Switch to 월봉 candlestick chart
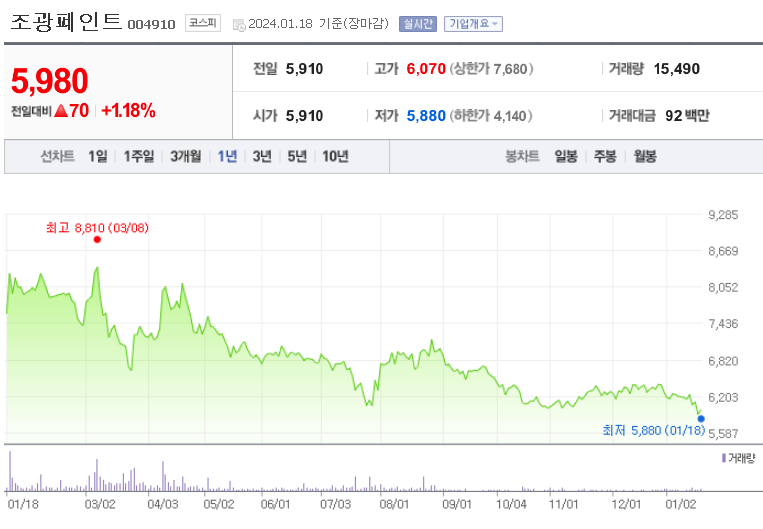This screenshot has height=529, width=763. click(645, 156)
